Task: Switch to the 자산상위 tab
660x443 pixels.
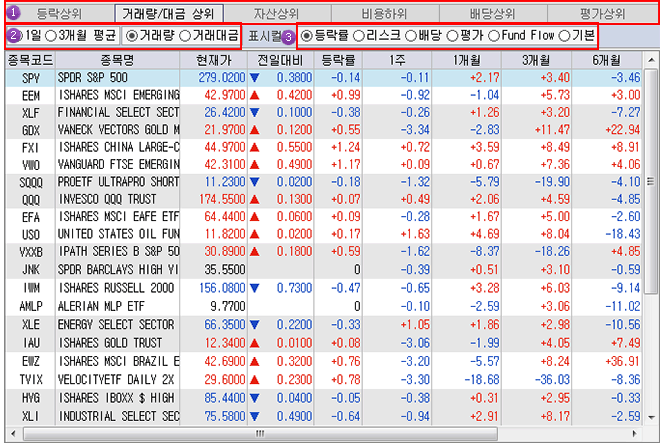Action: click(x=277, y=14)
